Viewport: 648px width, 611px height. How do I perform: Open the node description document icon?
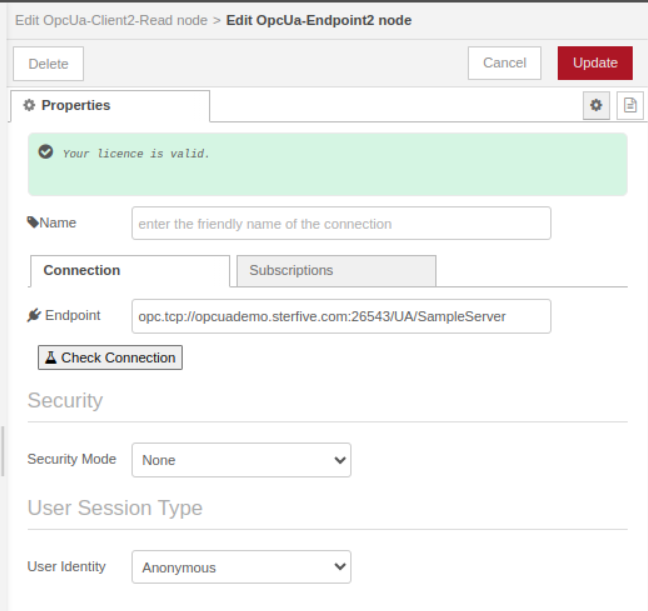click(629, 105)
